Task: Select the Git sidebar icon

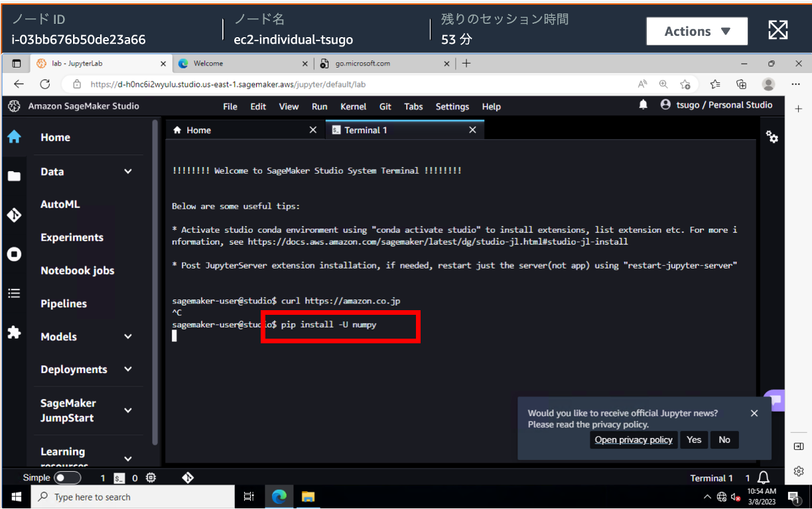Action: 15,214
